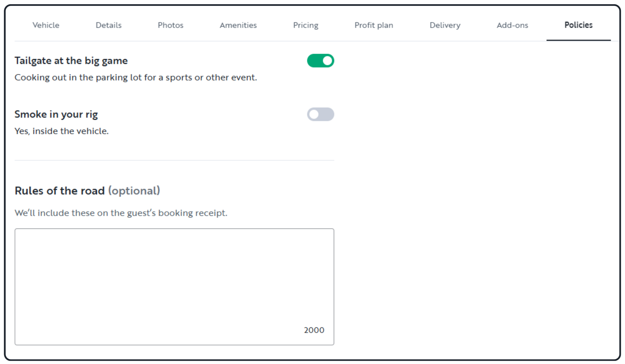
Task: Click the 'Yes, inside the vehicle' description
Action: (62, 131)
